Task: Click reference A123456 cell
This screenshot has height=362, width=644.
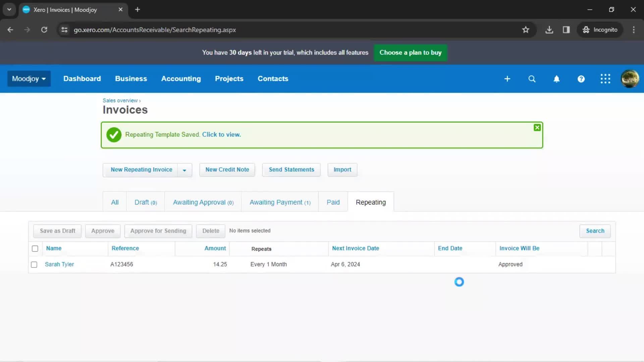Action: click(x=122, y=264)
